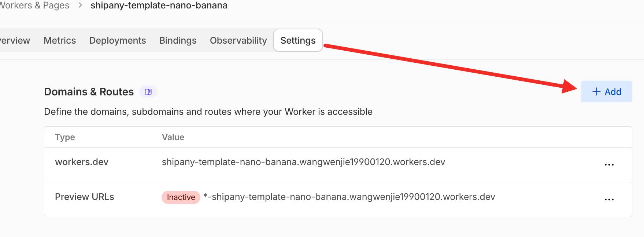Click the Value column header

[x=173, y=137]
